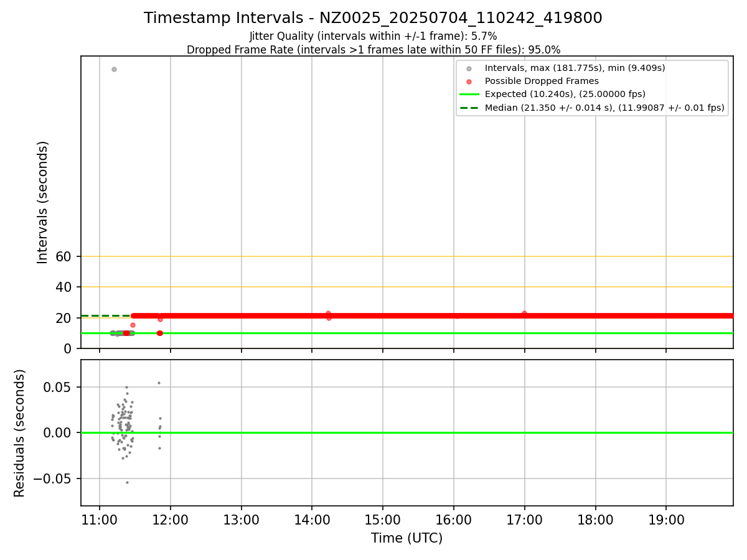Image resolution: width=747 pixels, height=560 pixels.
Task: Click the 'Intervals (seconds)' y-axis label
Action: pyautogui.click(x=42, y=202)
